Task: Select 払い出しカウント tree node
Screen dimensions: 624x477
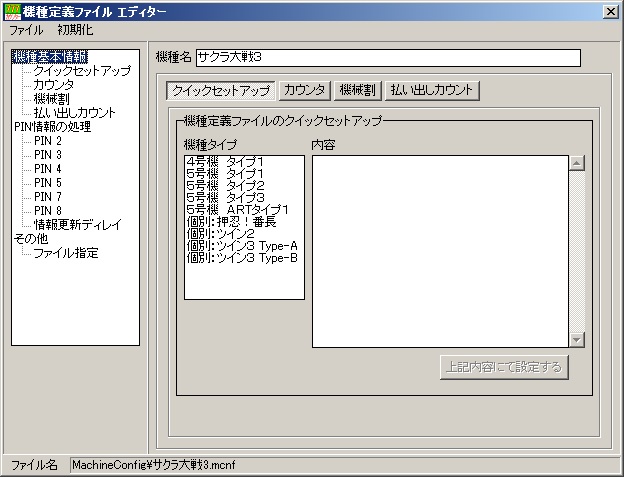Action: pos(74,113)
